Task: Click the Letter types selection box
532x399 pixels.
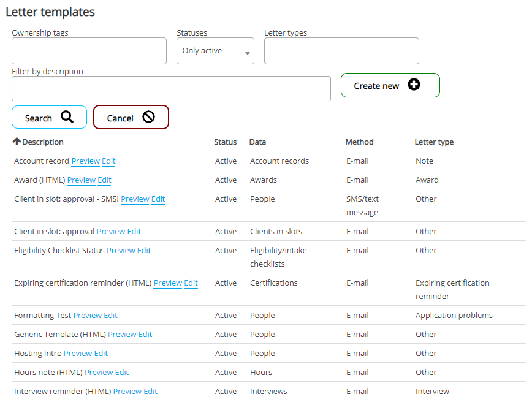Action: [x=341, y=51]
